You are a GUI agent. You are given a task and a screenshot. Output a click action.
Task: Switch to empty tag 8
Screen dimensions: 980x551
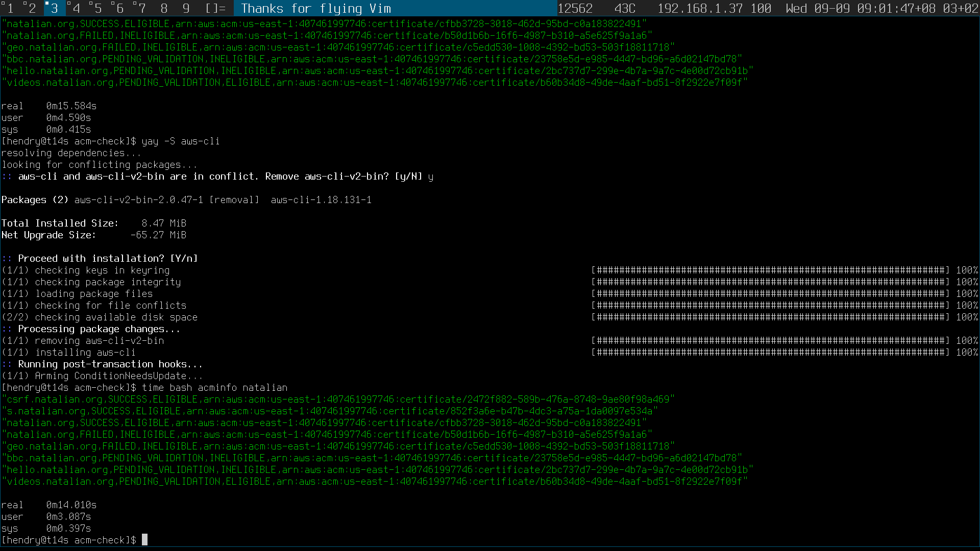point(164,8)
